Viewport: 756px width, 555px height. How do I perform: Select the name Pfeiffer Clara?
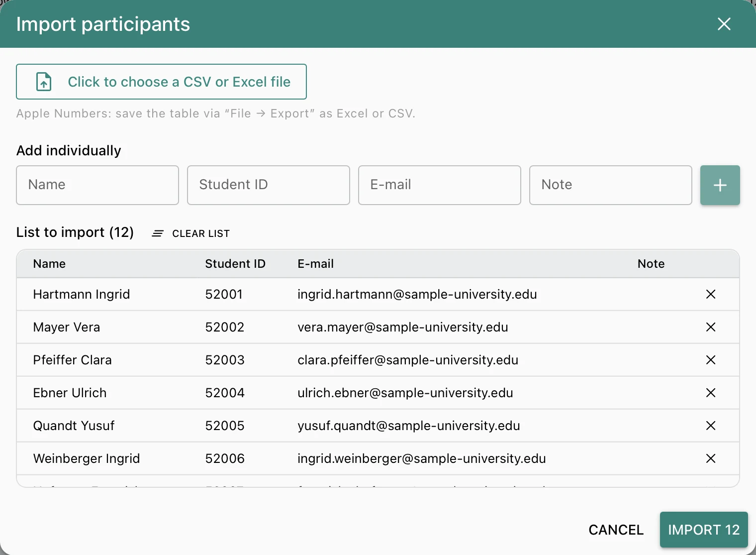73,360
